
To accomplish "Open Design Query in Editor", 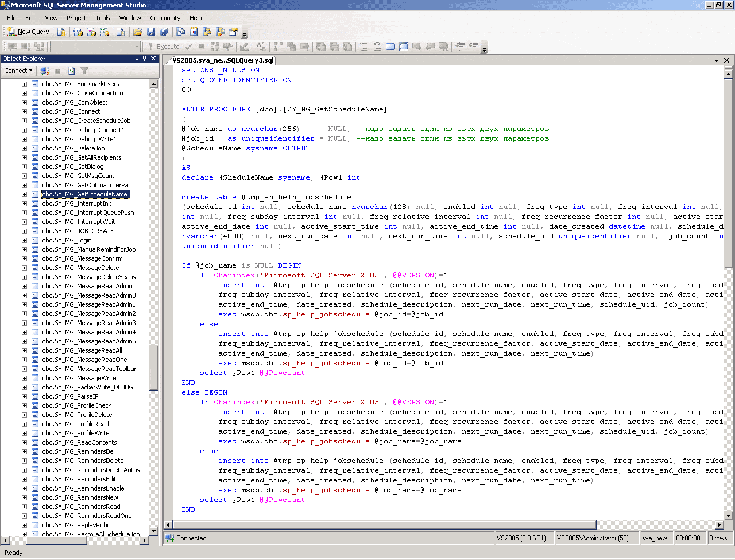I will 245,47.
